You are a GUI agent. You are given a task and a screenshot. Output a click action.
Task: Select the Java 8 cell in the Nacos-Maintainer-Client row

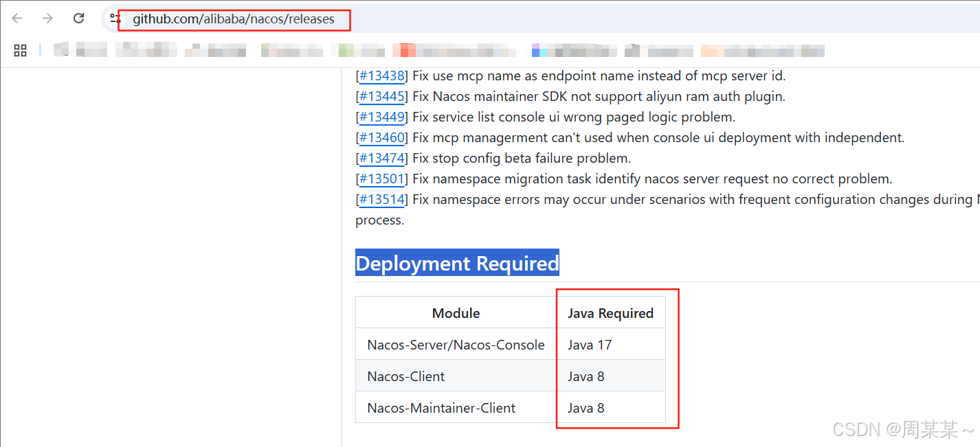610,408
